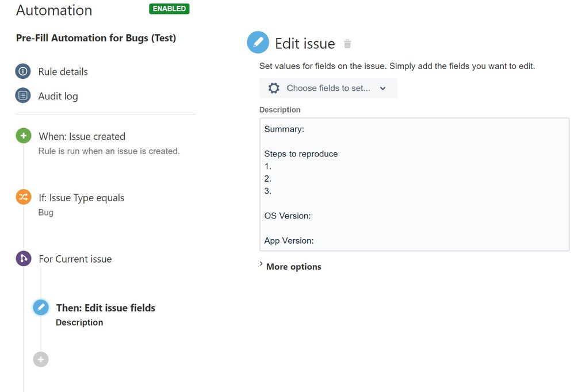Click the Choose fields dropdown chevron arrow

coord(383,89)
